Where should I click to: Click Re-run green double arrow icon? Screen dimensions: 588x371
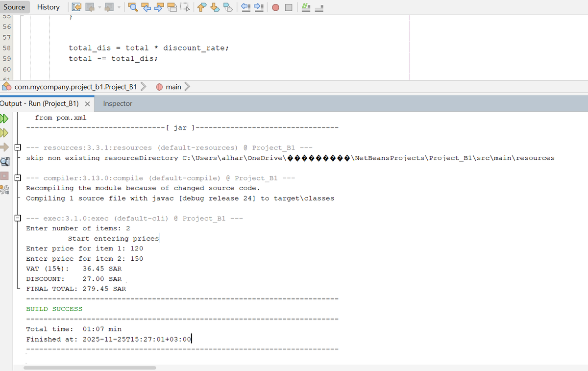[4, 119]
